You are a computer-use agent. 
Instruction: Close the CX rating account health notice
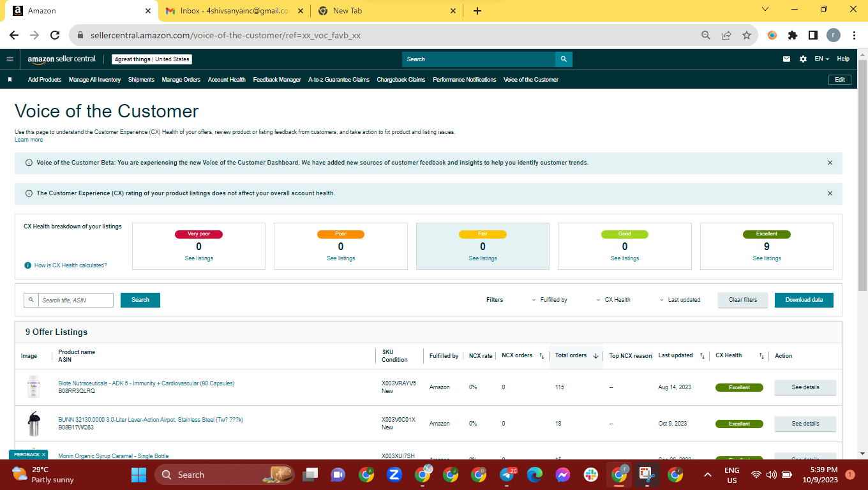[x=830, y=193]
